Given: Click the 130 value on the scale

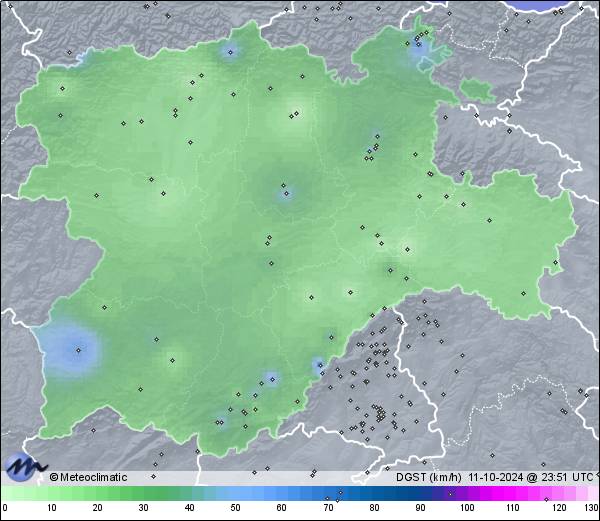Looking at the screenshot, I should [x=591, y=508].
